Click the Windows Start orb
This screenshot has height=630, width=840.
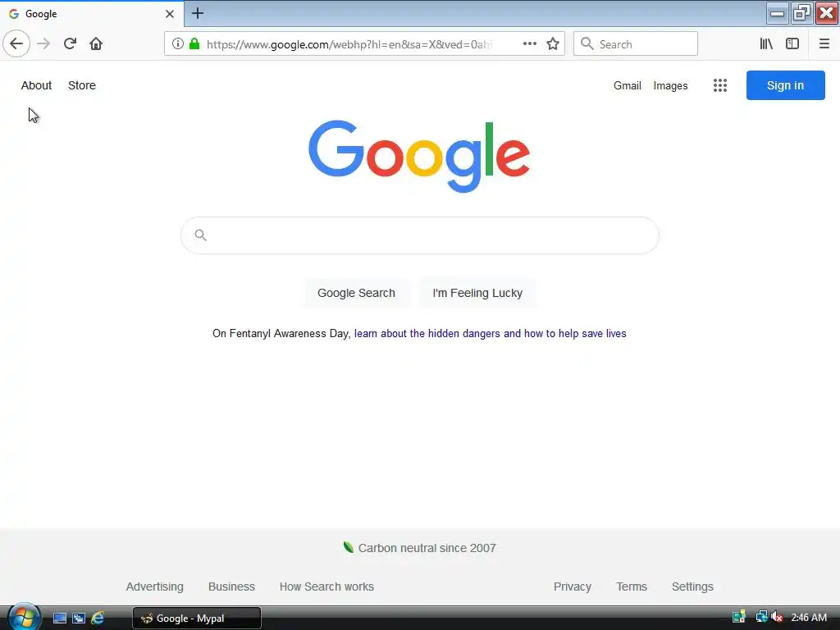tap(24, 617)
